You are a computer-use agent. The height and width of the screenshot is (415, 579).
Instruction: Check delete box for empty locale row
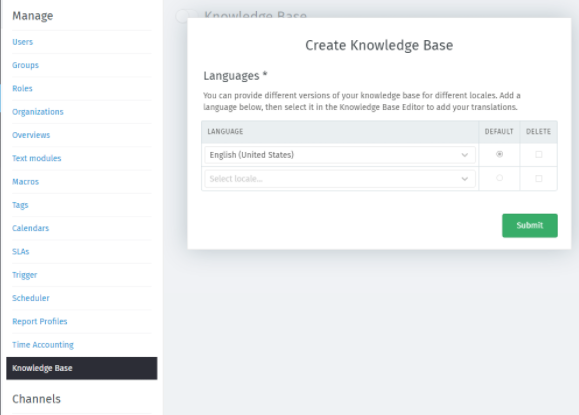[539, 179]
